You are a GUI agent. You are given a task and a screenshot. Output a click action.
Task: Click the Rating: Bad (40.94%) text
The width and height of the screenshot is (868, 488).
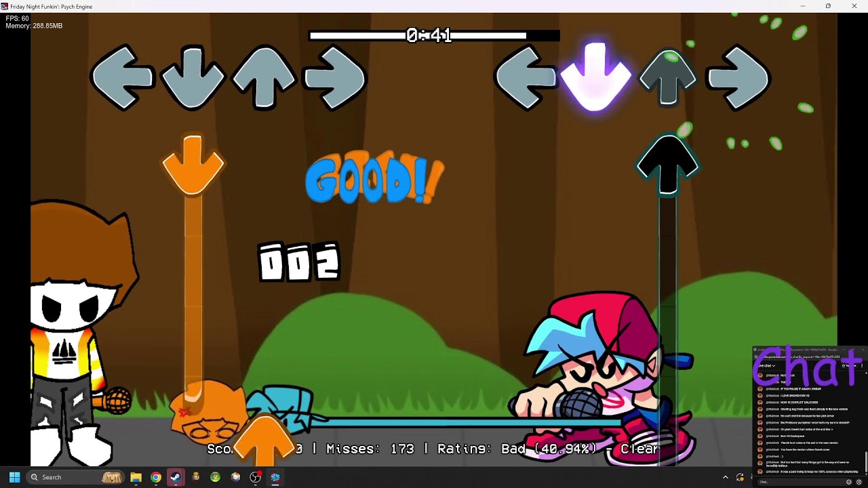tap(517, 449)
